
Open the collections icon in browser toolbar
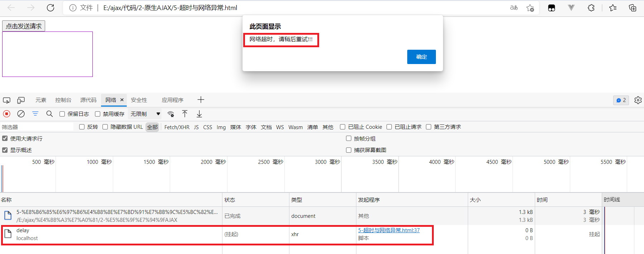633,8
